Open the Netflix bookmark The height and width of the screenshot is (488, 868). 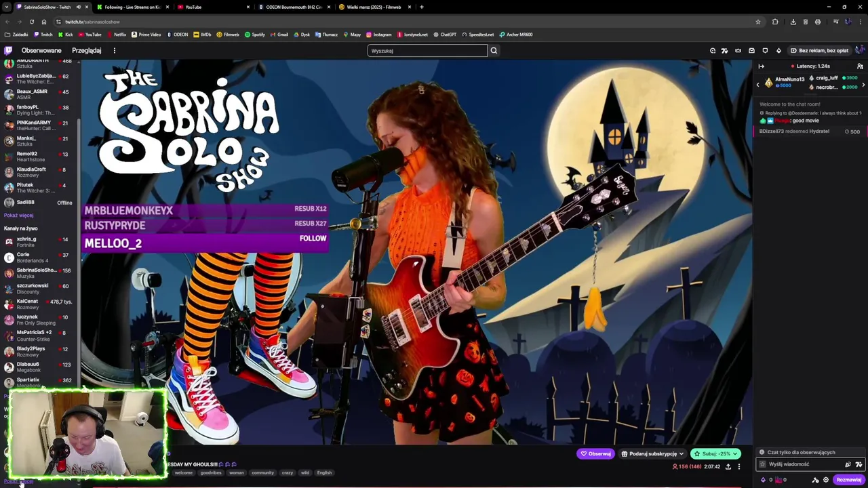pos(116,35)
